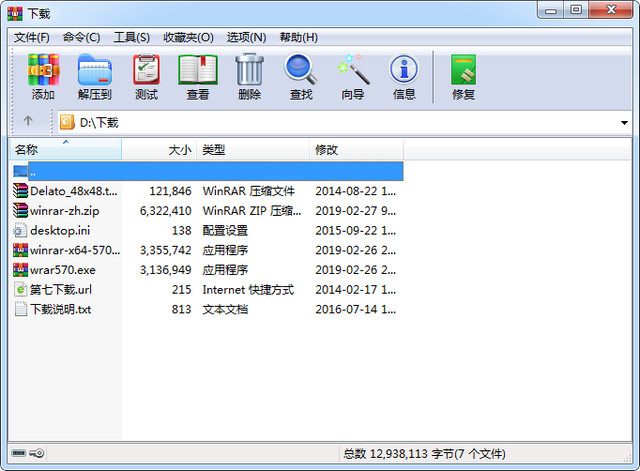
Task: Select the file winrar-x64-570...
Action: (75, 250)
